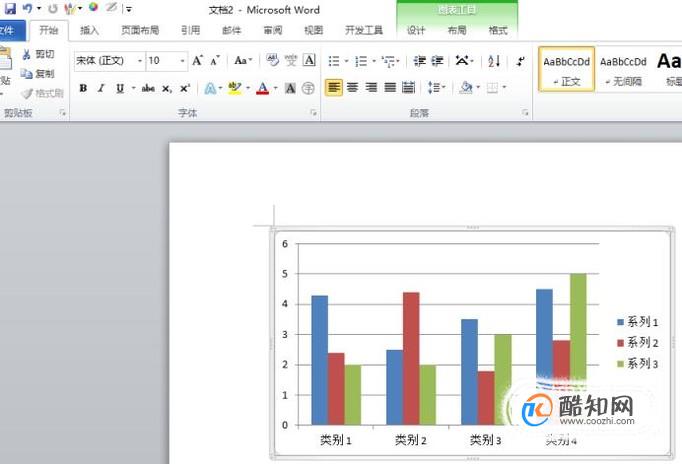
Task: Open numbering list dropdown arrow
Action: (374, 61)
